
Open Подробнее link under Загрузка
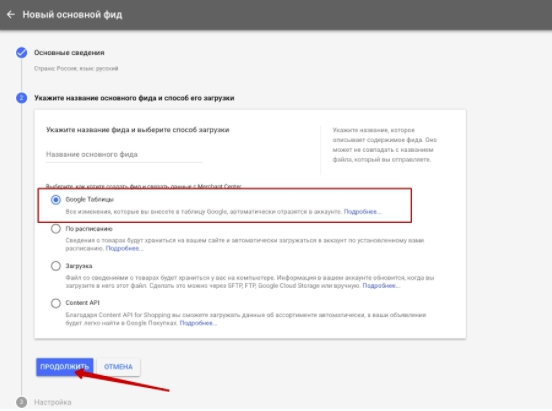point(381,286)
